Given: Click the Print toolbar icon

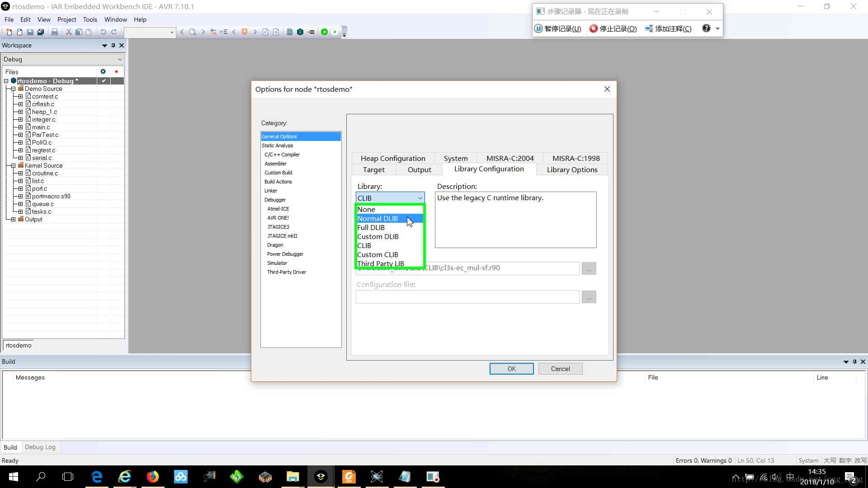Looking at the screenshot, I should click(x=55, y=32).
